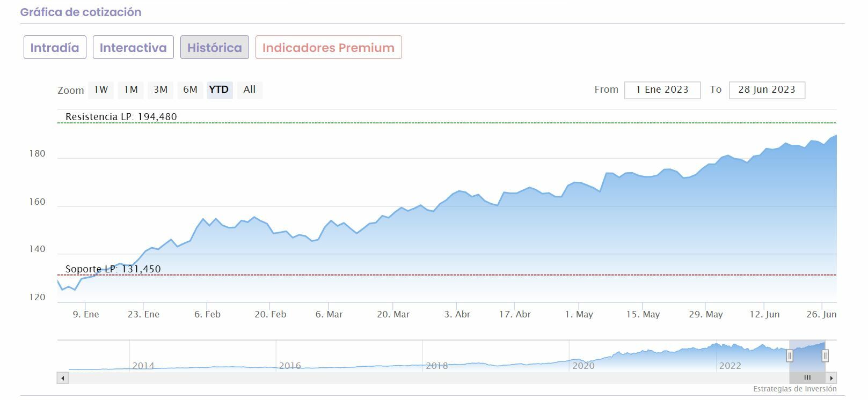Click the 2018 area in navigator timeline
This screenshot has width=868, height=400.
436,359
